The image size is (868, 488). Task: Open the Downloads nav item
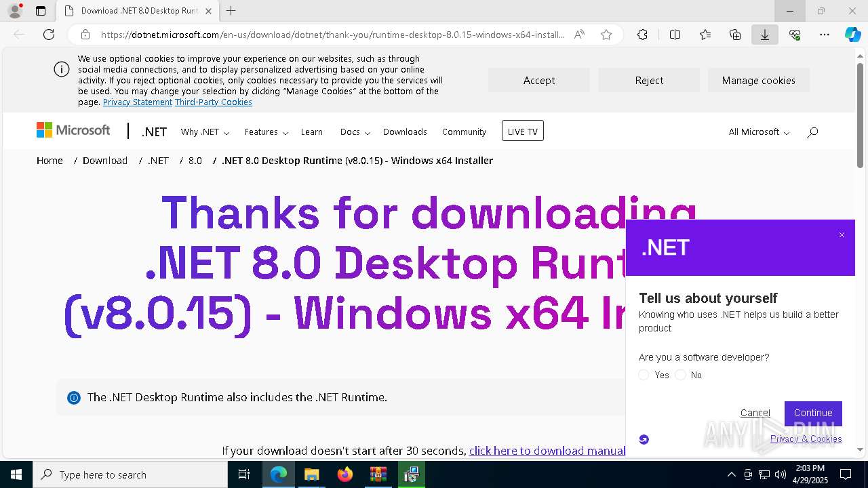[x=405, y=132]
